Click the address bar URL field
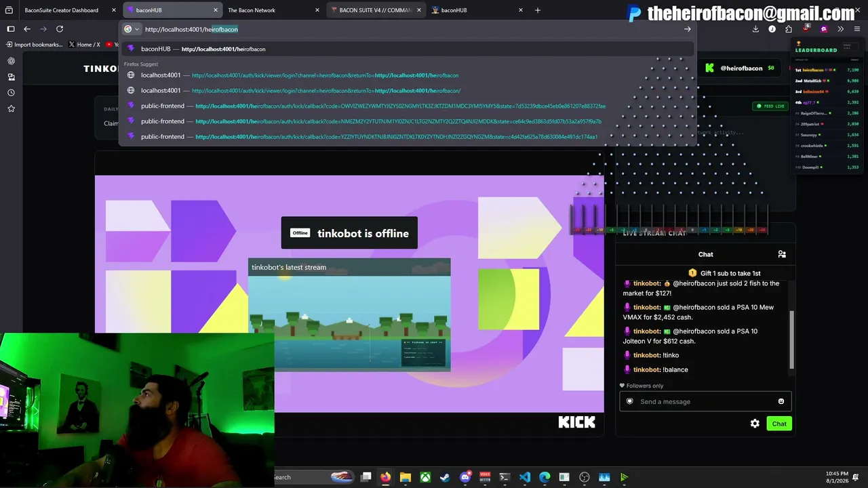Screen dimensions: 868x488 [x=407, y=29]
